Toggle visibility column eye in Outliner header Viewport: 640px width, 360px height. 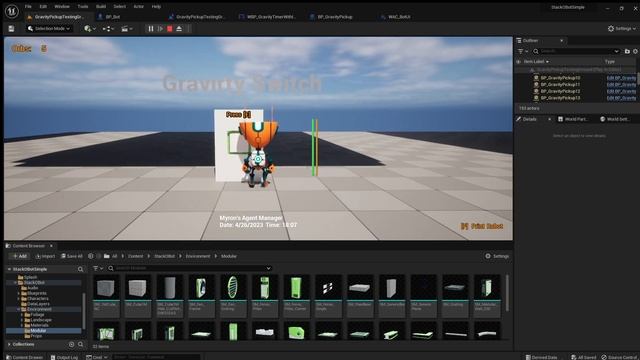[519, 62]
